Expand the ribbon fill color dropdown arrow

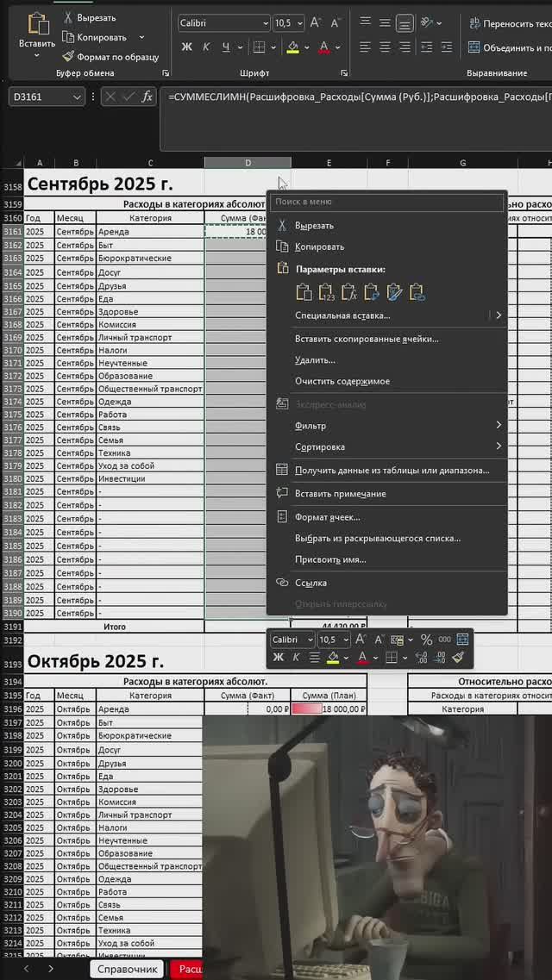(306, 47)
